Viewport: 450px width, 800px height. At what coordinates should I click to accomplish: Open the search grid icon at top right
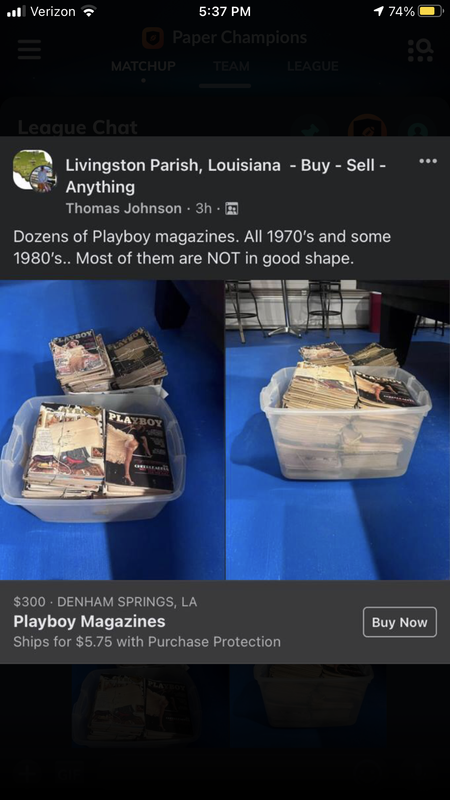(421, 50)
